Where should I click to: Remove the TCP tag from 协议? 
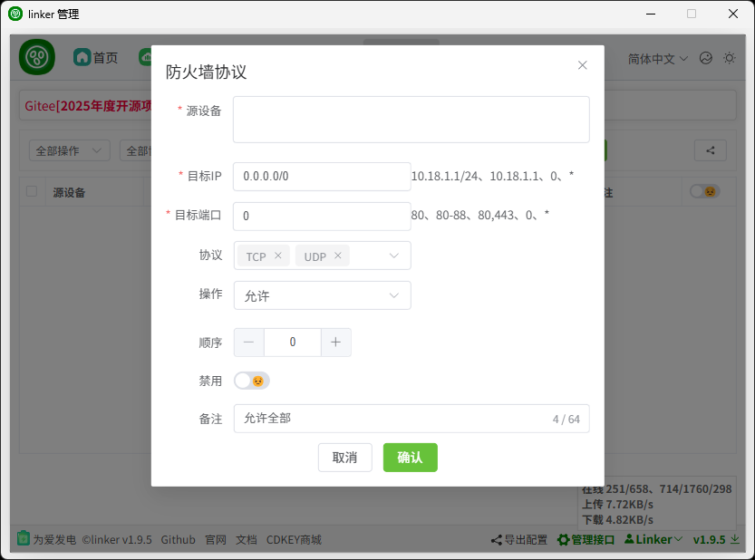coord(278,256)
